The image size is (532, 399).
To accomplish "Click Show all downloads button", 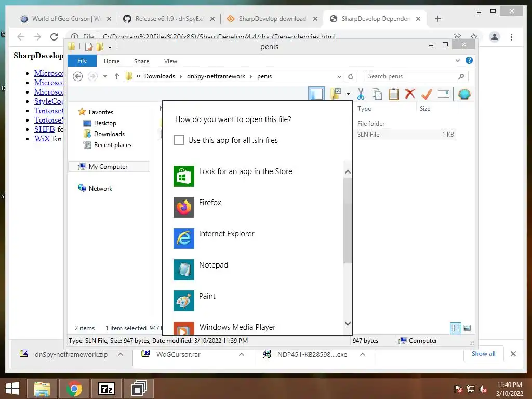I will 484,354.
